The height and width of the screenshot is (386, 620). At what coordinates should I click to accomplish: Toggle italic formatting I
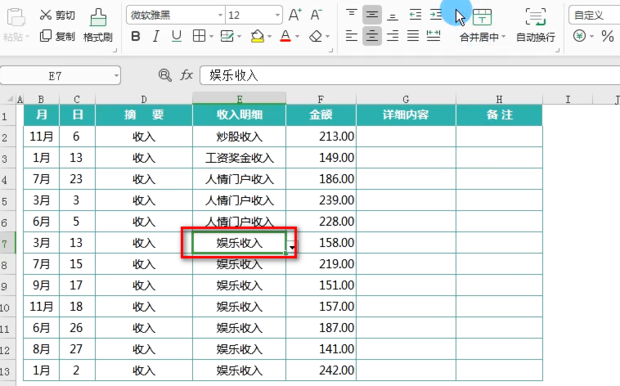tap(156, 36)
